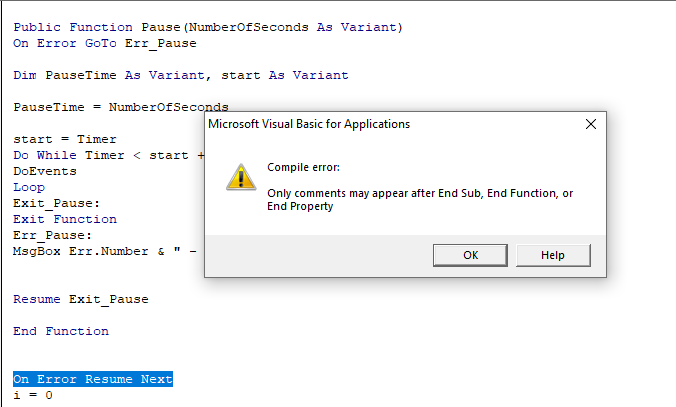676x407 pixels.
Task: Click the dialog title Microsoft Visual Basic for Applications
Action: tap(309, 124)
